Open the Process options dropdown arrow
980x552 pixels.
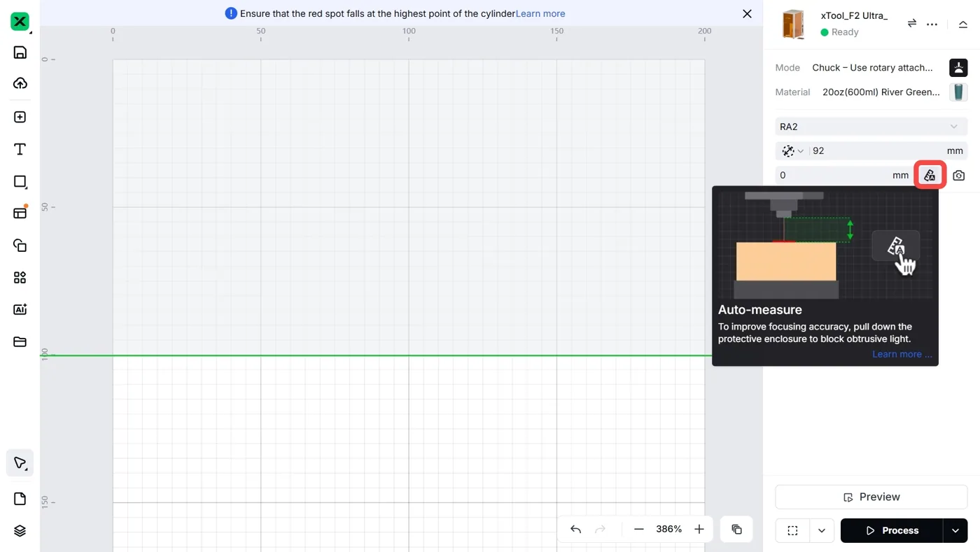point(955,530)
